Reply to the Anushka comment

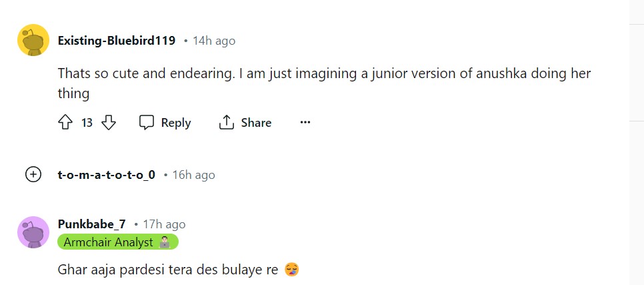(x=165, y=123)
